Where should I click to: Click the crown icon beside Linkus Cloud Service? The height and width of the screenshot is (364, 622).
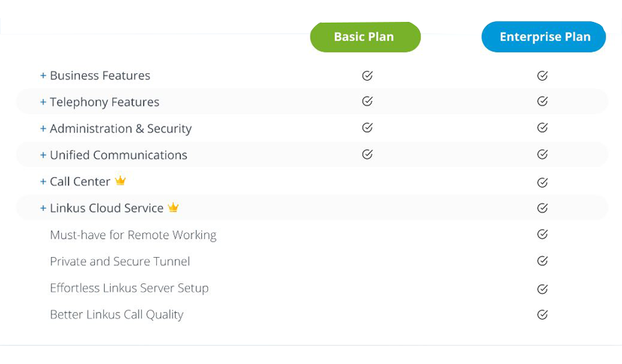click(173, 207)
